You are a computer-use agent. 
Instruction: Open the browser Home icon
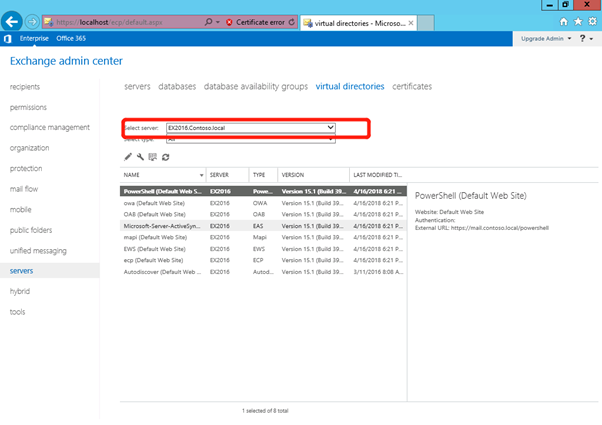pyautogui.click(x=564, y=22)
